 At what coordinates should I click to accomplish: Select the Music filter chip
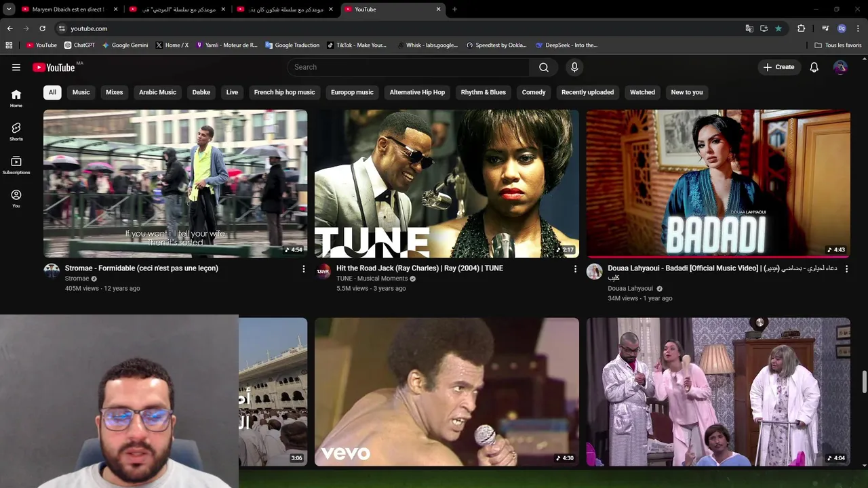point(81,92)
